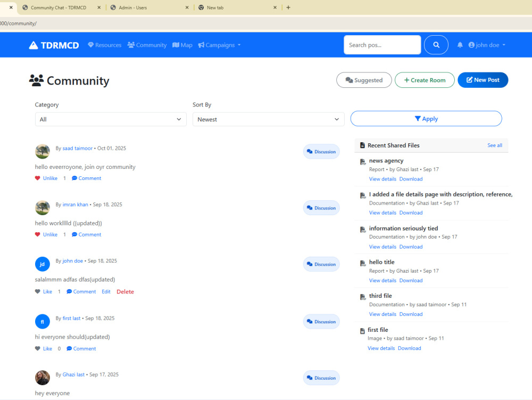The image size is (532, 400).
Task: Open the Sort By dropdown set to Newest
Action: pos(268,119)
